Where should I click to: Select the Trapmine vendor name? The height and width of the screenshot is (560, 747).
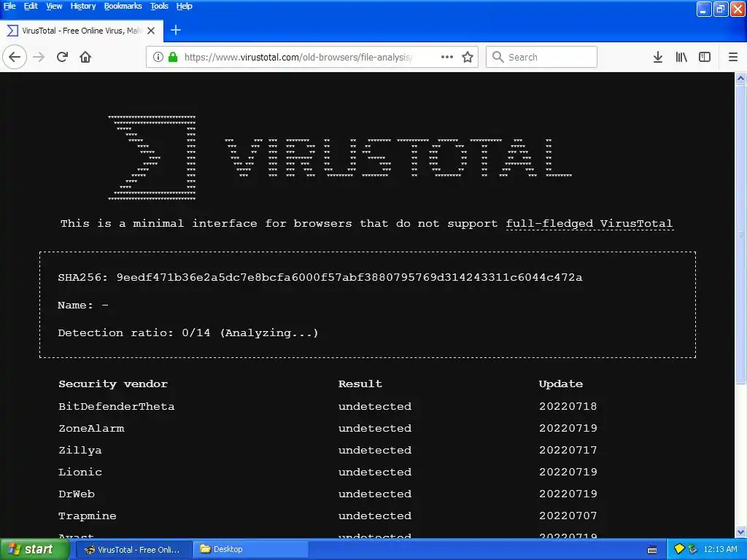tap(88, 516)
